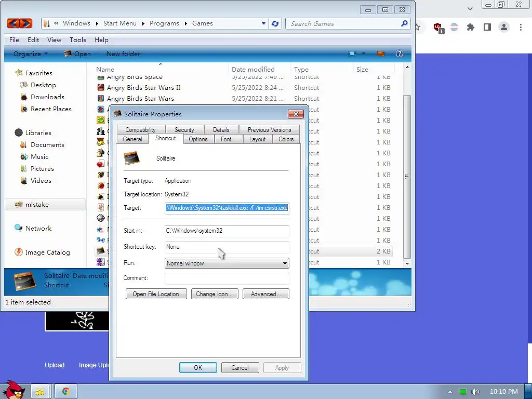
Task: Click the file list vertical scrollbar
Action: pyautogui.click(x=407, y=177)
